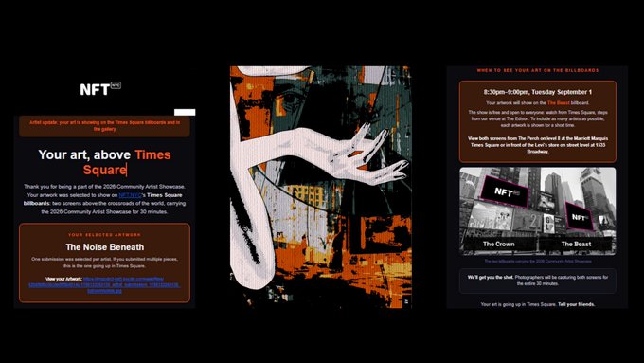This screenshot has height=363, width=644.
Task: Select 'The Noise Beneath' artwork title
Action: tap(105, 247)
